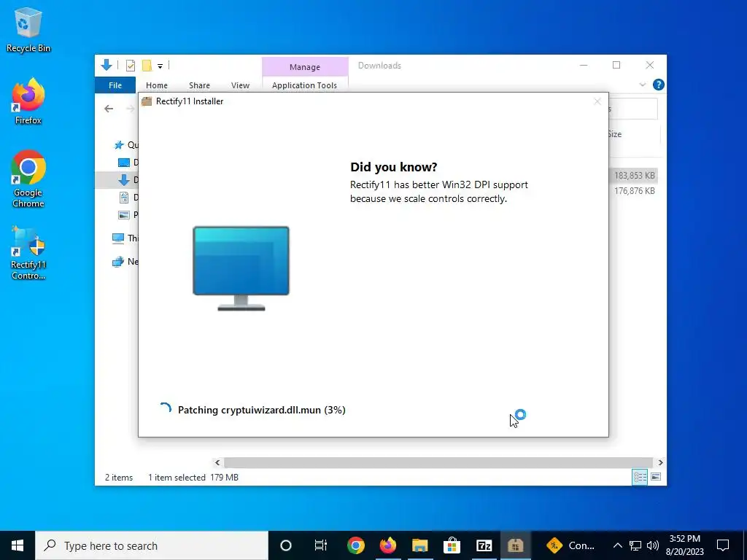Click the 176,876 KB file size cell

[634, 190]
